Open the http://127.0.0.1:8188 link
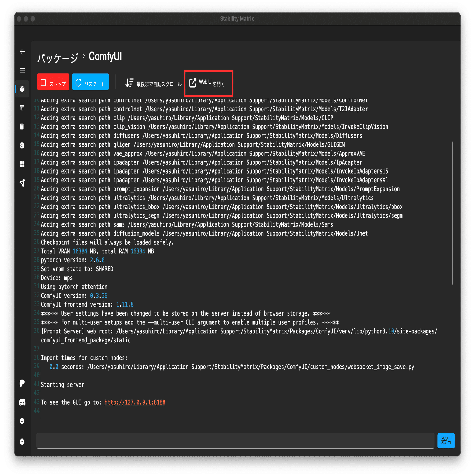 pos(135,402)
